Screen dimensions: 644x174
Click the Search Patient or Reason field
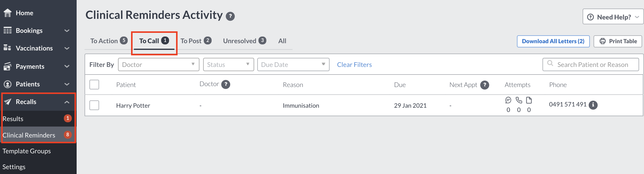tap(591, 64)
